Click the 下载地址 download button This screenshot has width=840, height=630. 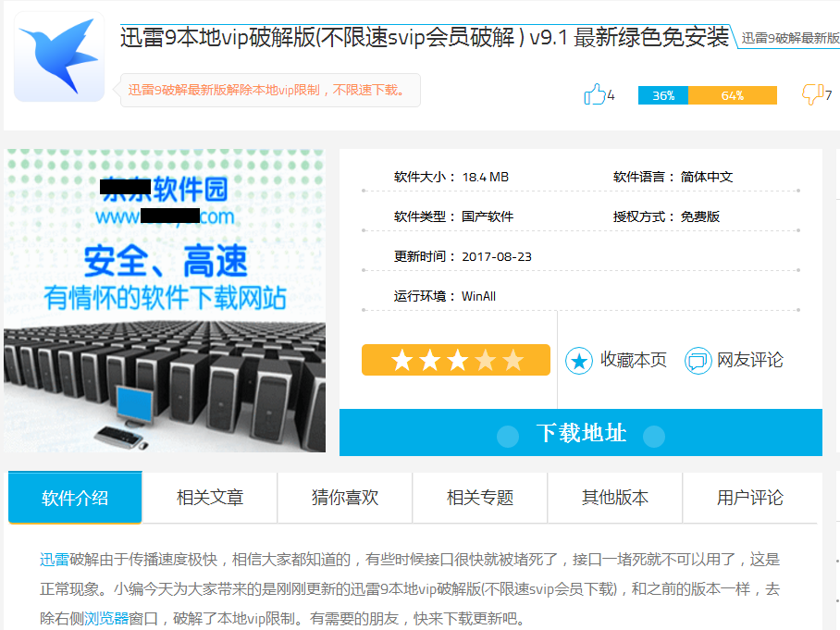point(581,433)
